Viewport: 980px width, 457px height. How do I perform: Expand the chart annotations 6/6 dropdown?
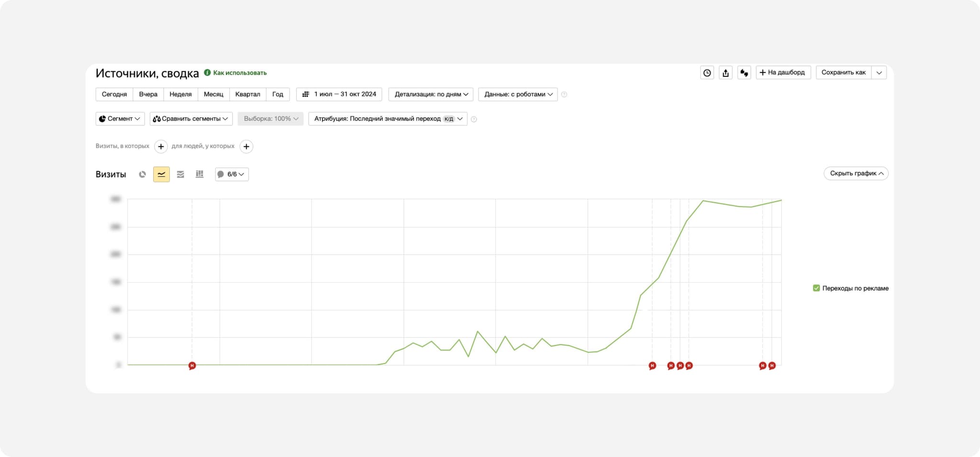232,174
